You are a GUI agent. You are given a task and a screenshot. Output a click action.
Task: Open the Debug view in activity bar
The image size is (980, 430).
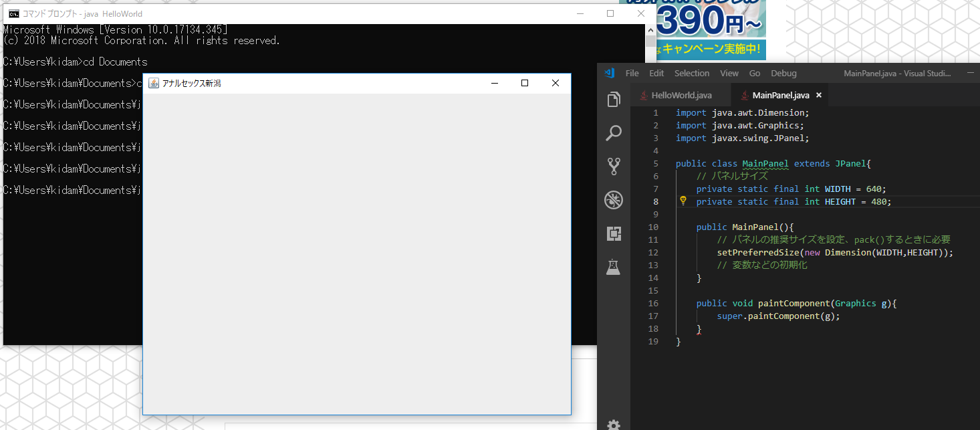(613, 199)
